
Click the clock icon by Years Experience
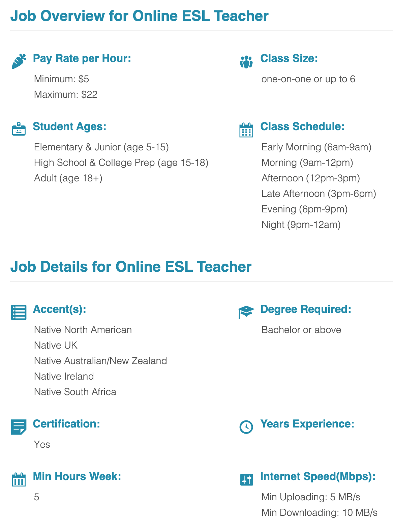coord(246,427)
